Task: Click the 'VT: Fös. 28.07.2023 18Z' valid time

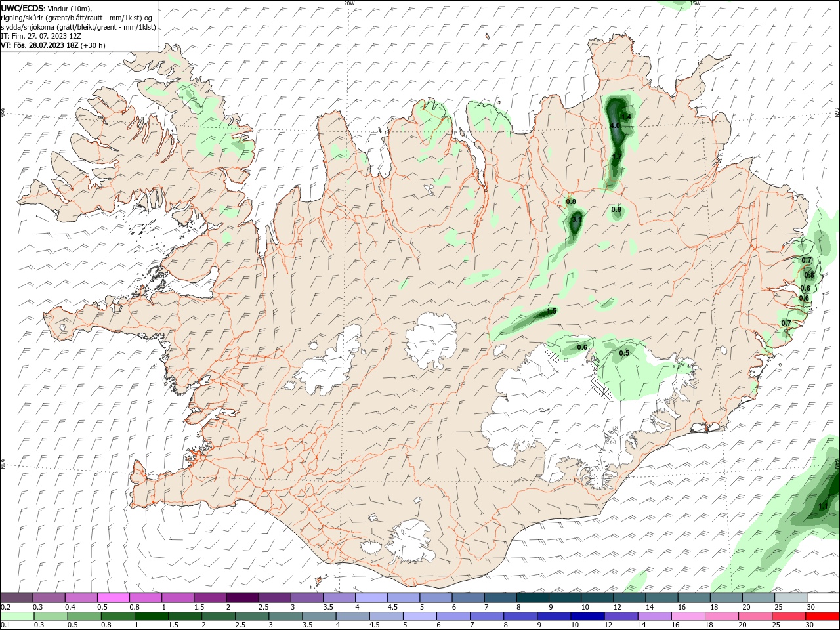Action: pyautogui.click(x=40, y=45)
